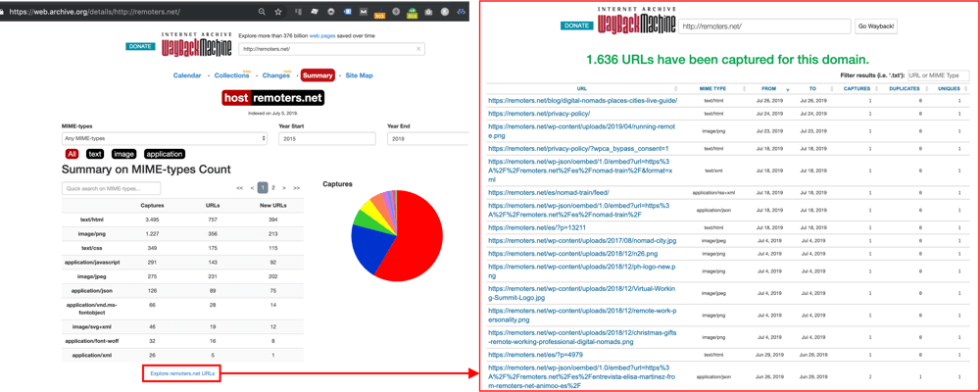980x392 pixels.
Task: Click the Go Wayback! button
Action: coord(876,26)
